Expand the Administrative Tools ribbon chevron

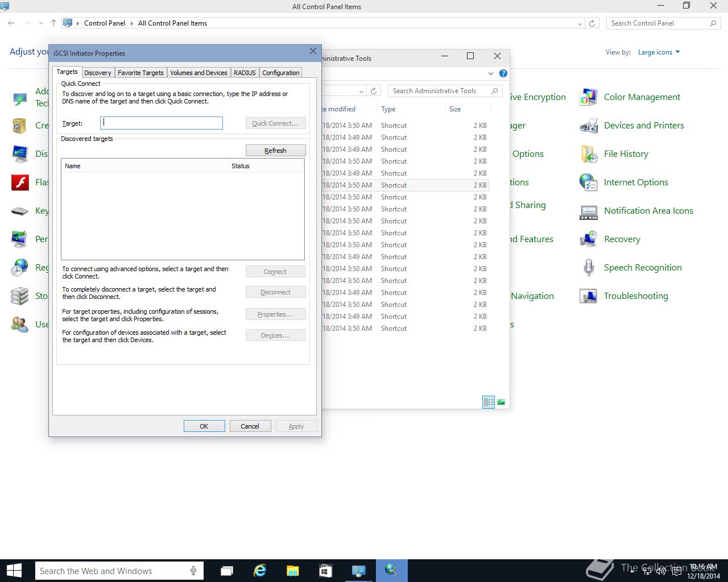(491, 73)
